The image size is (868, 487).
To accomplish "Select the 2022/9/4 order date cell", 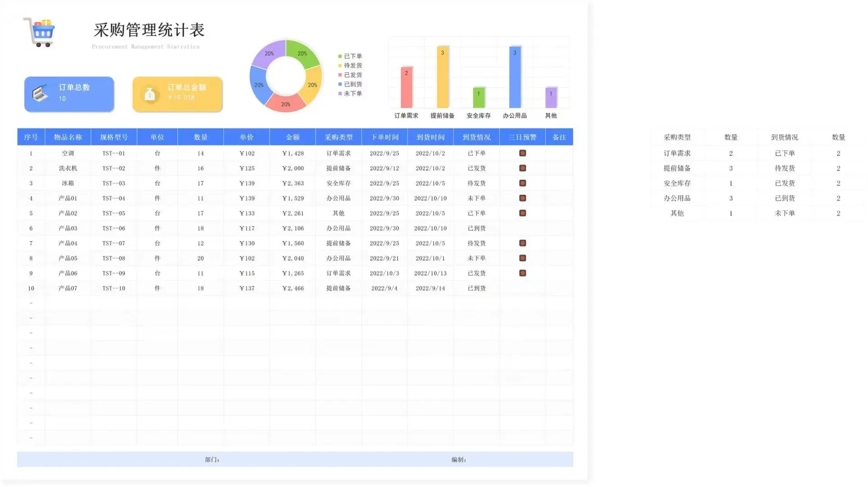I will 384,288.
